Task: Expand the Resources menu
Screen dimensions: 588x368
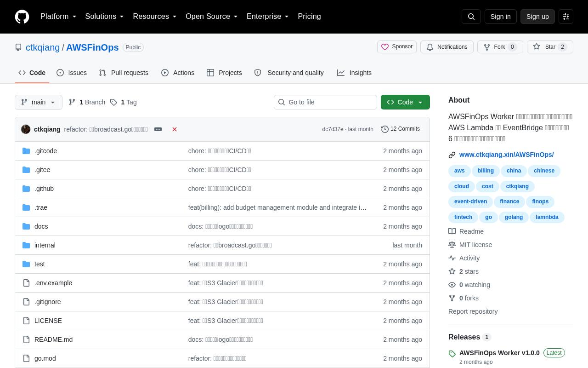Action: pos(155,17)
